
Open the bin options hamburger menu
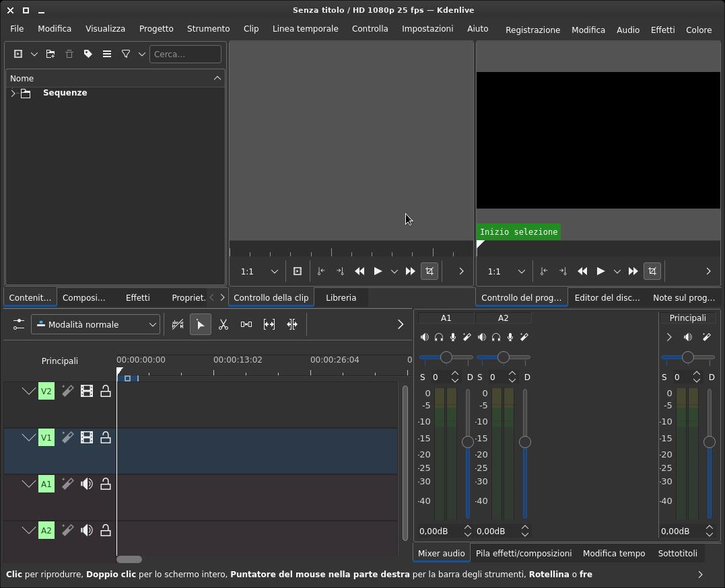coord(107,54)
